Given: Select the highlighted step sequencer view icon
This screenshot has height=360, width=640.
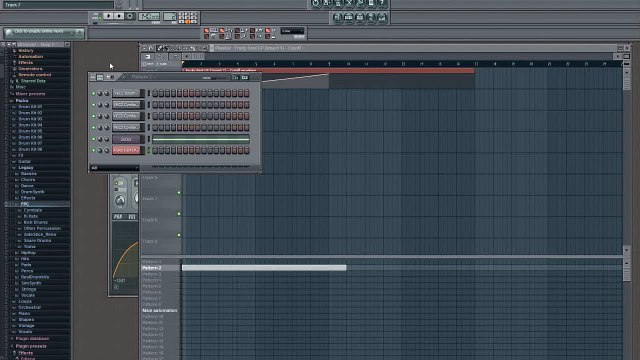Looking at the screenshot, I should pos(100,77).
